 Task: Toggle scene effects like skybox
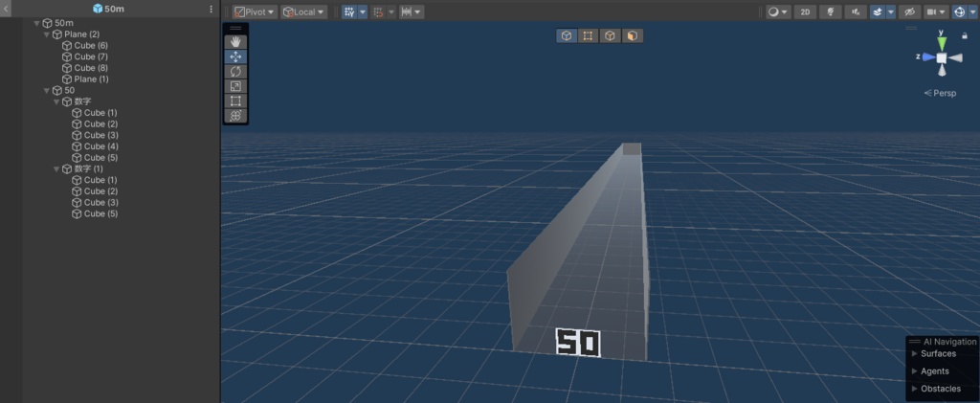[x=878, y=11]
